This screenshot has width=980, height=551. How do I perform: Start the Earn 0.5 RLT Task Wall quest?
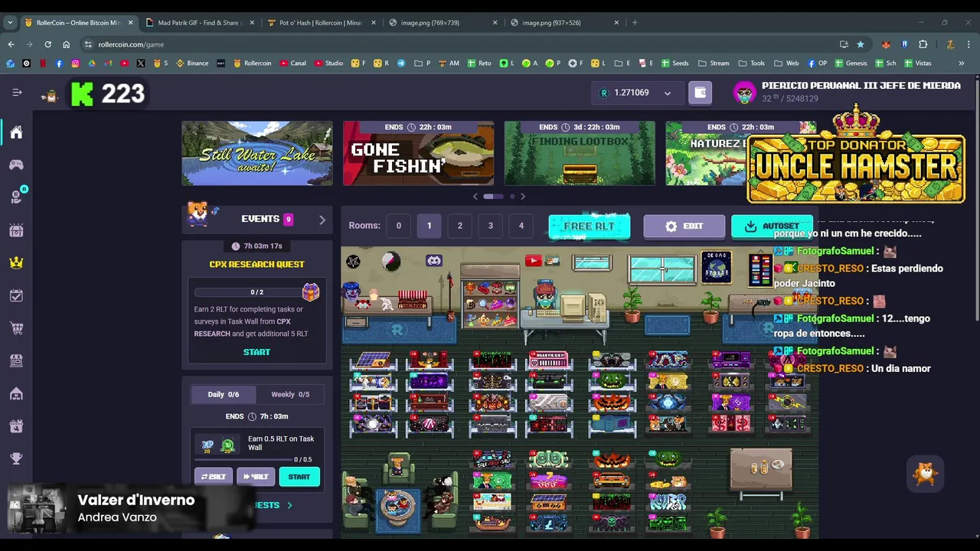(x=299, y=477)
